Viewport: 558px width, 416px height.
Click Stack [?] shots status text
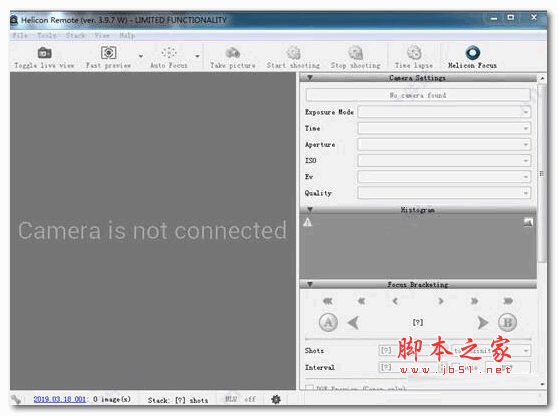coord(178,400)
